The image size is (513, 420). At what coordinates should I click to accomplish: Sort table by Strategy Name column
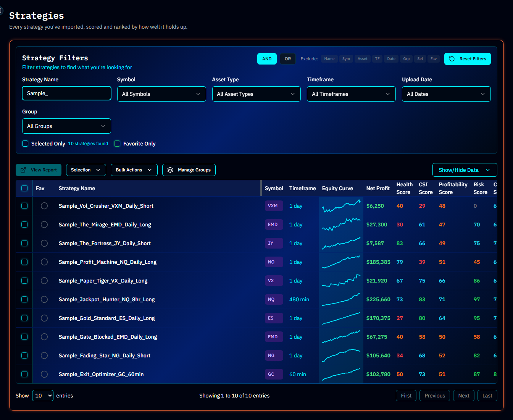pyautogui.click(x=77, y=188)
